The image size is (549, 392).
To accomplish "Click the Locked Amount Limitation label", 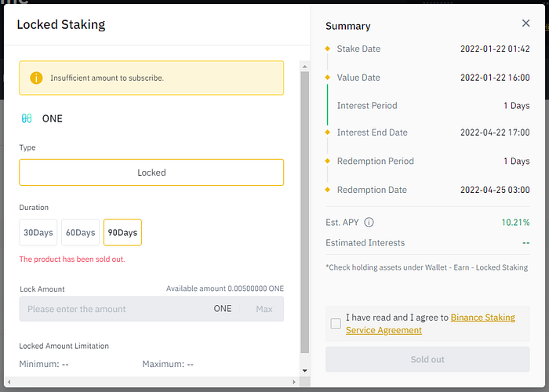I will pos(64,346).
